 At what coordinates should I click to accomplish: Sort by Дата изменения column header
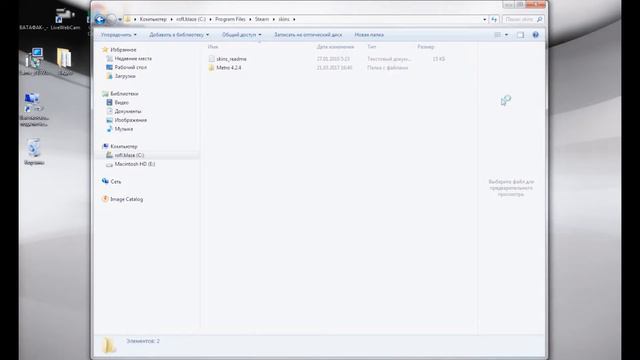click(335, 47)
